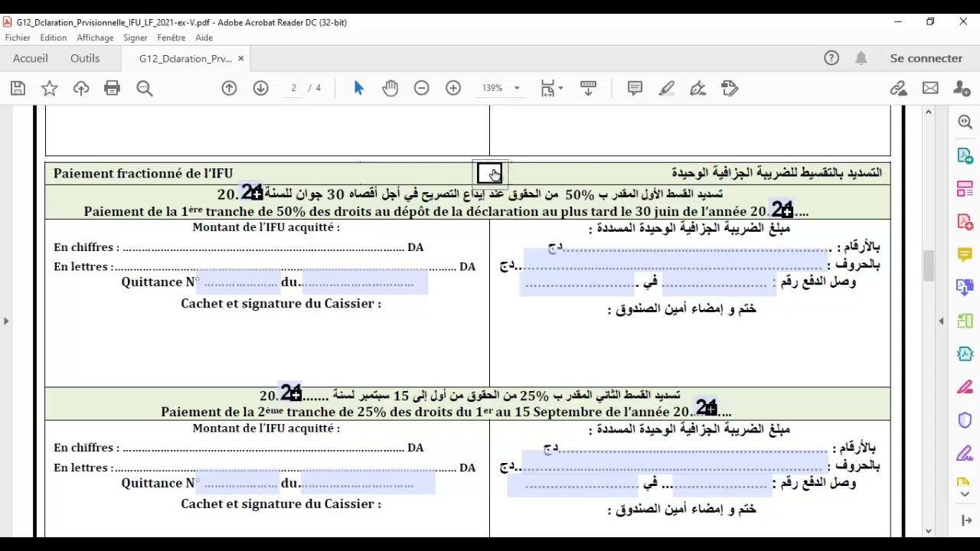Save the PDF with the floppy disk icon
The image size is (980, 551).
pos(18,88)
